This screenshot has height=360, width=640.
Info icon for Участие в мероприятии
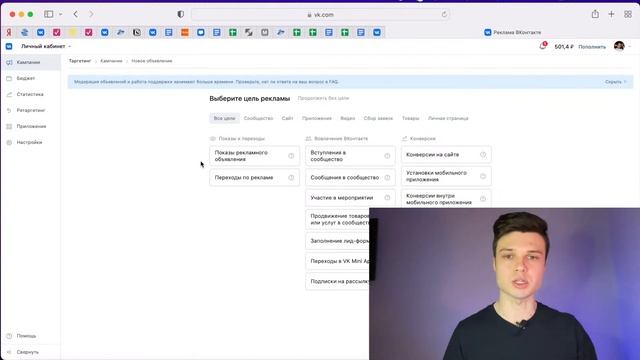click(387, 198)
